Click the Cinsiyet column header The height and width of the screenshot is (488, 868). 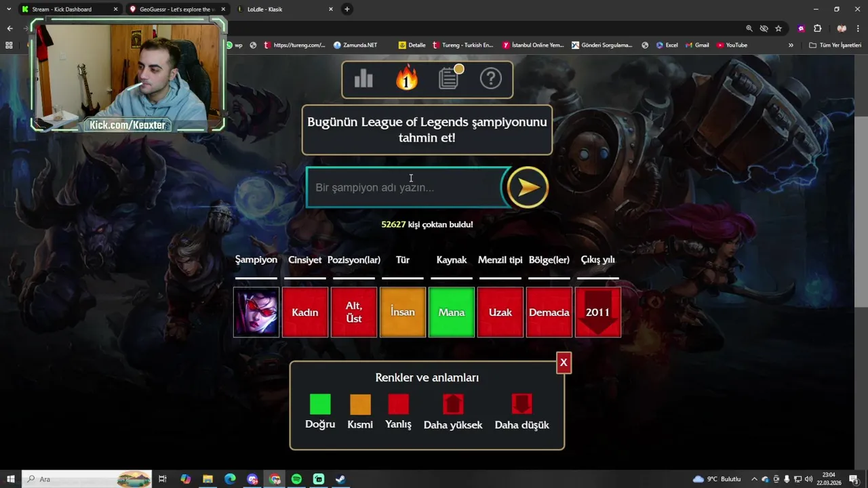[305, 260]
